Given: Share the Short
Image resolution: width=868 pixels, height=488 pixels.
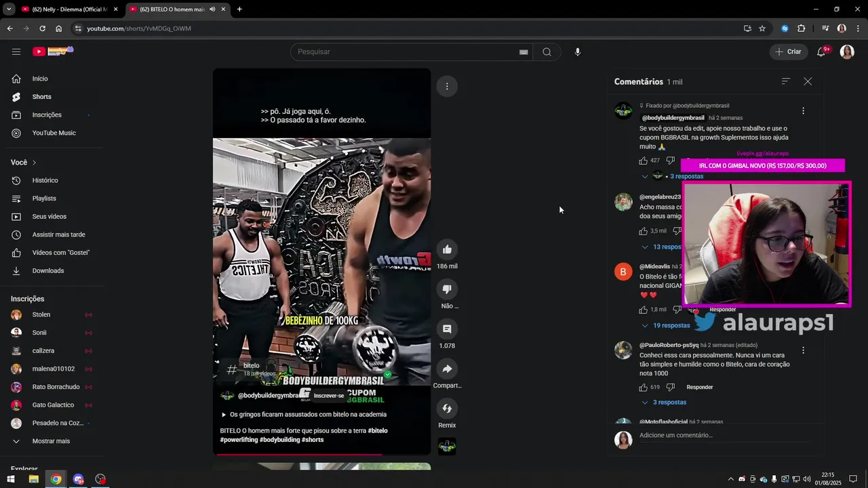Looking at the screenshot, I should point(447,369).
